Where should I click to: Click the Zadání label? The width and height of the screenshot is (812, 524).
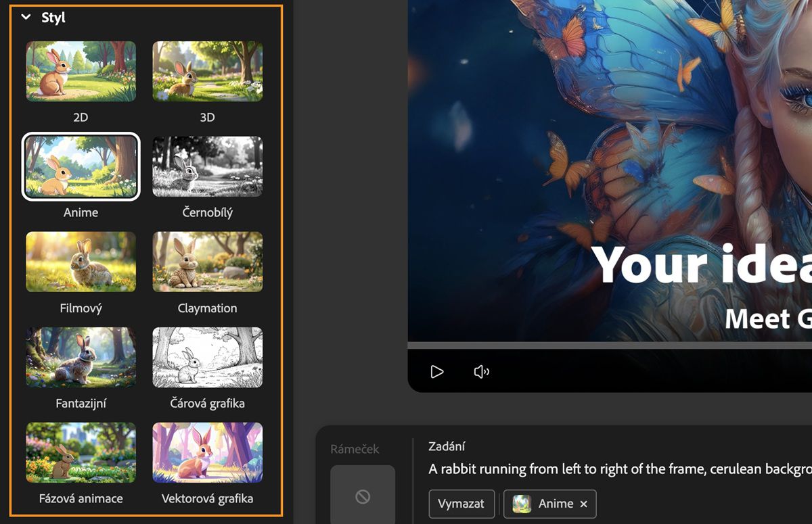[x=447, y=446]
